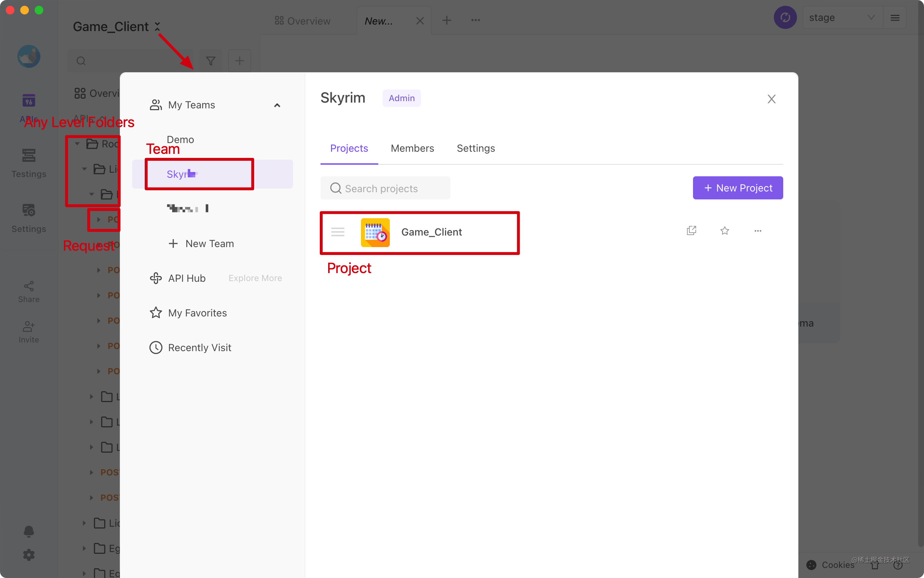Viewport: 924px width, 578px height.
Task: Collapse the My Teams list
Action: click(277, 105)
